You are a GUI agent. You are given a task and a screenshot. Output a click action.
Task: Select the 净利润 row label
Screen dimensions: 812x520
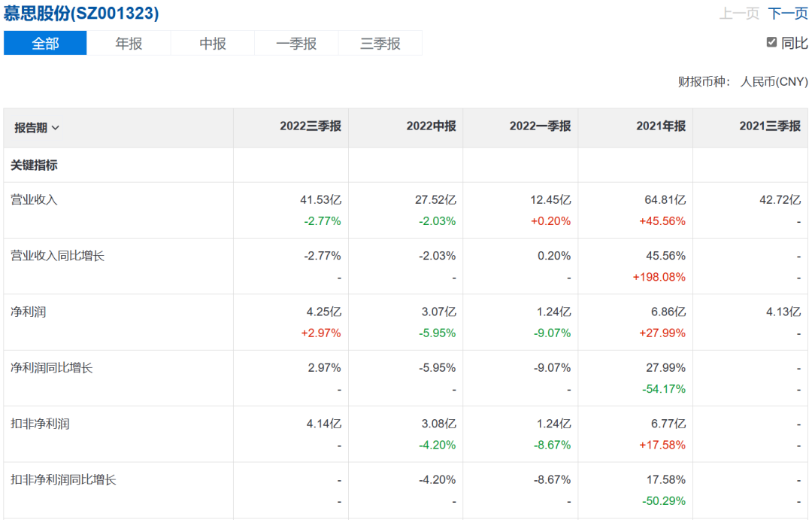point(28,312)
